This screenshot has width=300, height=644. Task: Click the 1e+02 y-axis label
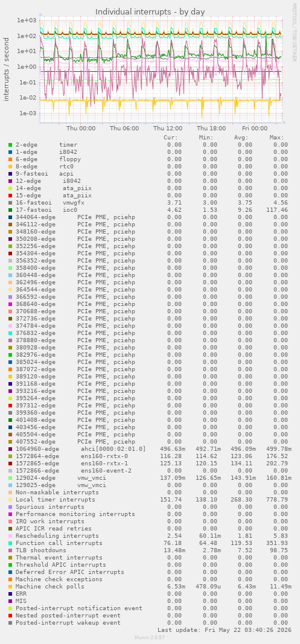(27, 36)
